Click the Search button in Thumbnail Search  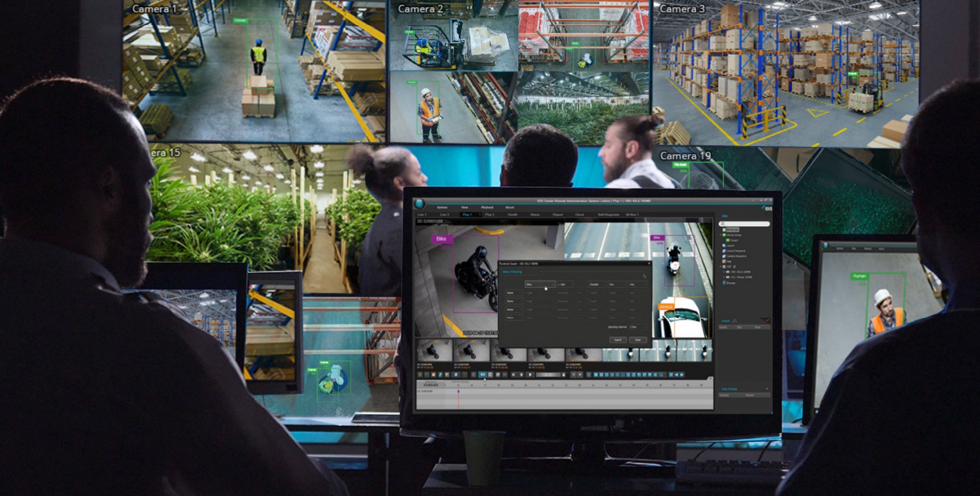point(618,340)
